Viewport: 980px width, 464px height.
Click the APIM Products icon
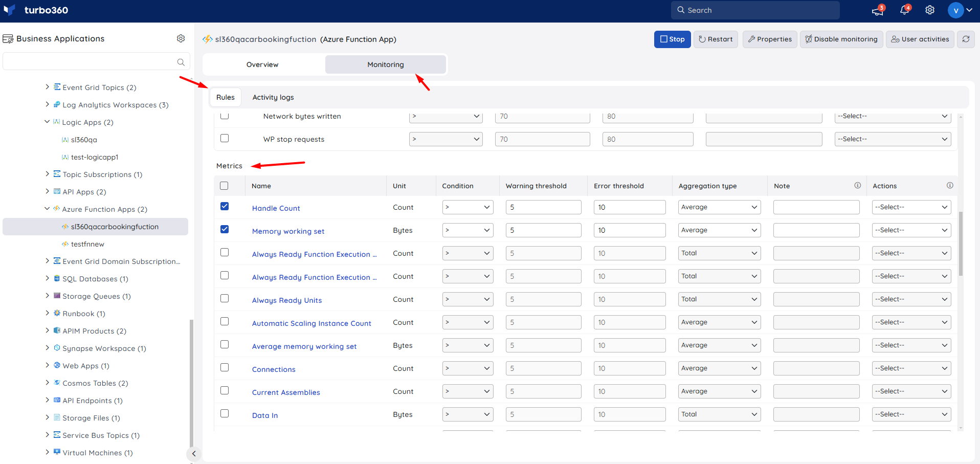pos(57,330)
